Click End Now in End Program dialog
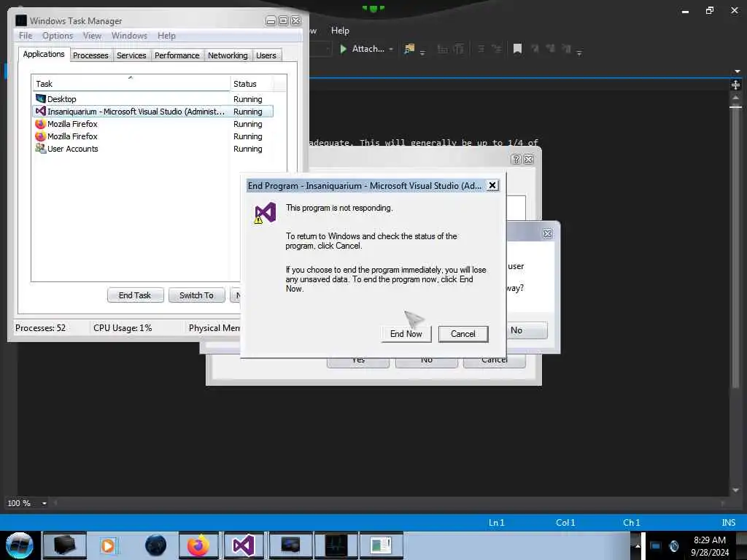Viewport: 747px width, 560px height. pyautogui.click(x=406, y=334)
